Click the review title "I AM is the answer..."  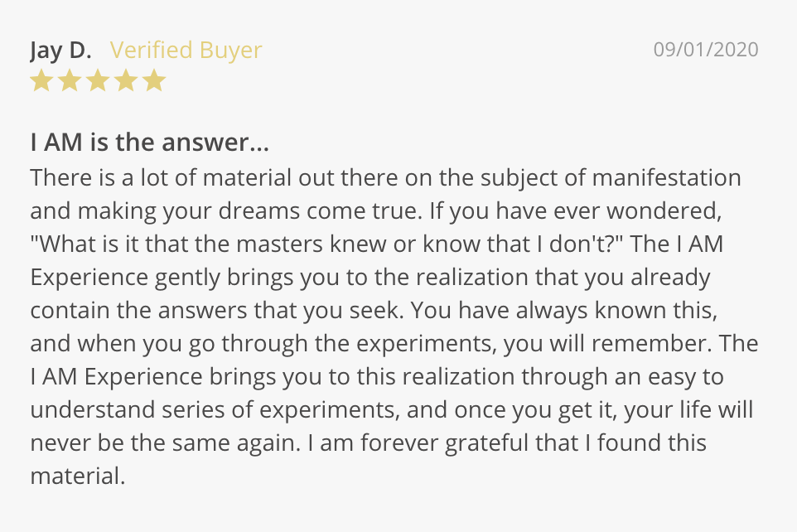(x=149, y=143)
